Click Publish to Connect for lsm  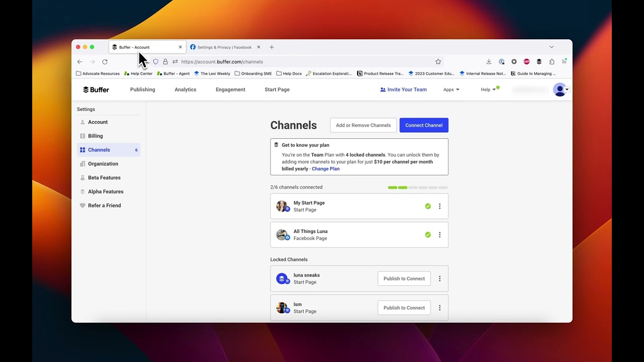(x=404, y=308)
